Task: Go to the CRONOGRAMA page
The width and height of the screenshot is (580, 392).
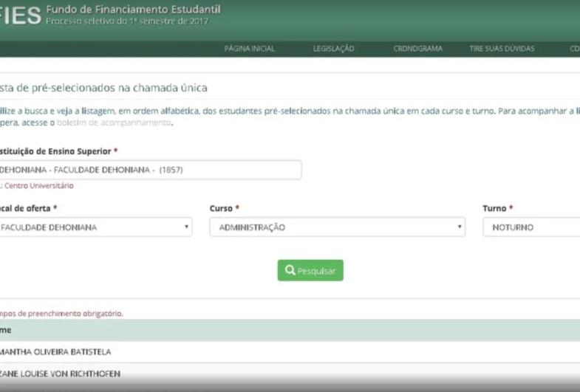Action: tap(418, 49)
